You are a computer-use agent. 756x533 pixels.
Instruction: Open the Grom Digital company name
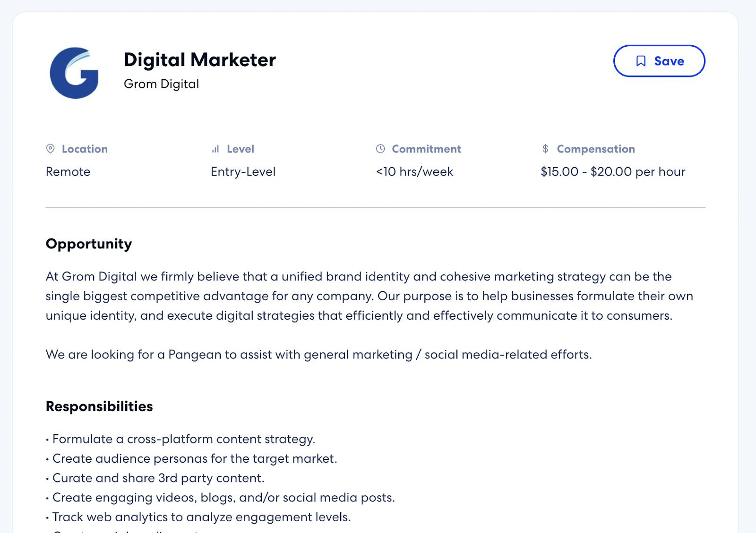pos(161,84)
